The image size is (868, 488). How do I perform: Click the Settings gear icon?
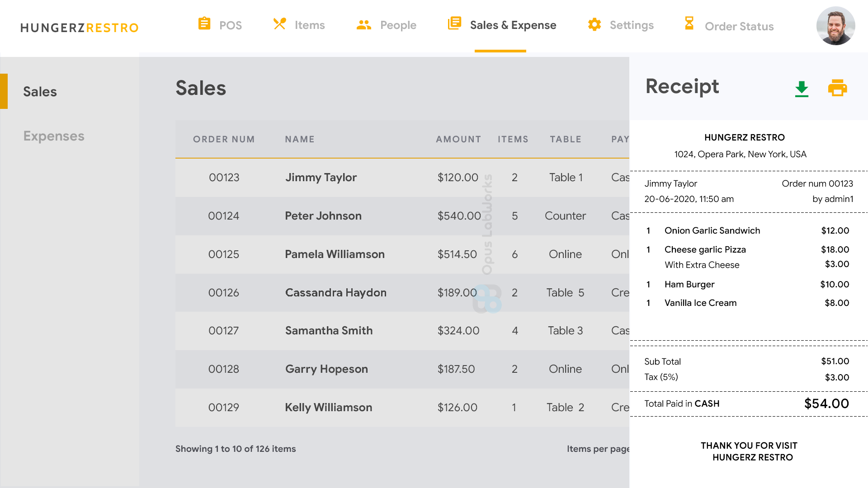coord(594,24)
